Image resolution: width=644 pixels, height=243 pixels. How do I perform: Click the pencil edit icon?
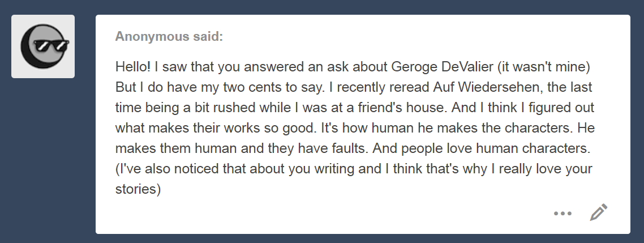(x=598, y=212)
